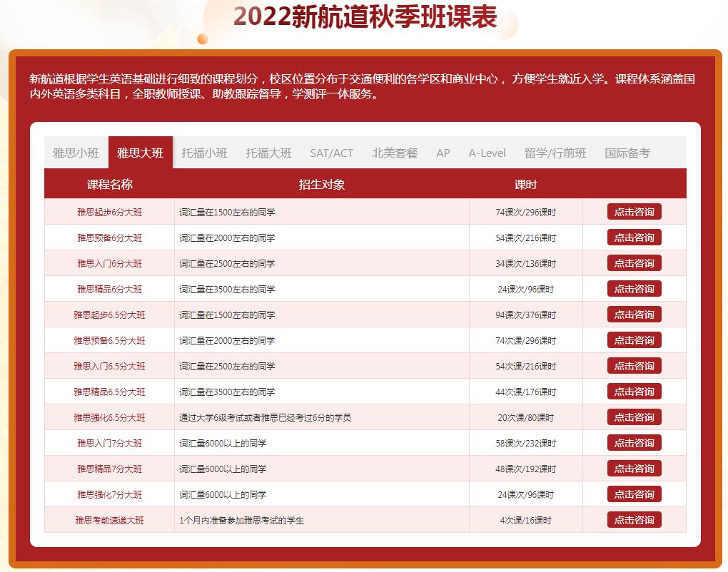Click 点击咨询 for 雅思强化7分大班
This screenshot has width=728, height=572.
click(635, 494)
